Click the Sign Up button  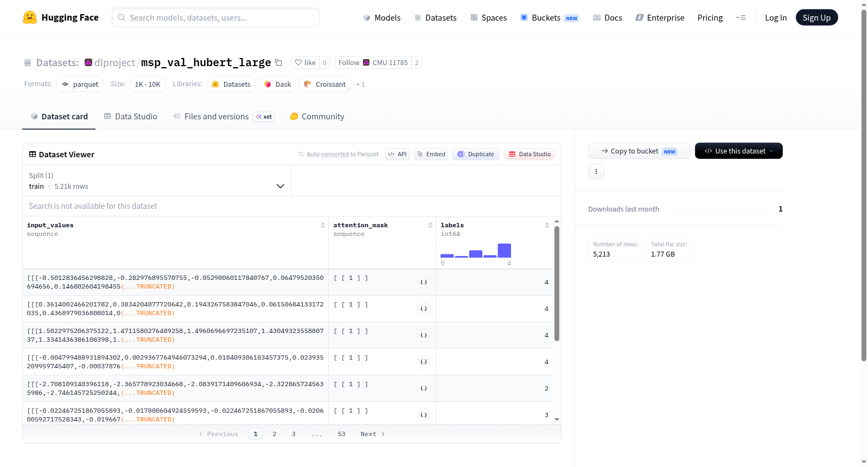(816, 17)
